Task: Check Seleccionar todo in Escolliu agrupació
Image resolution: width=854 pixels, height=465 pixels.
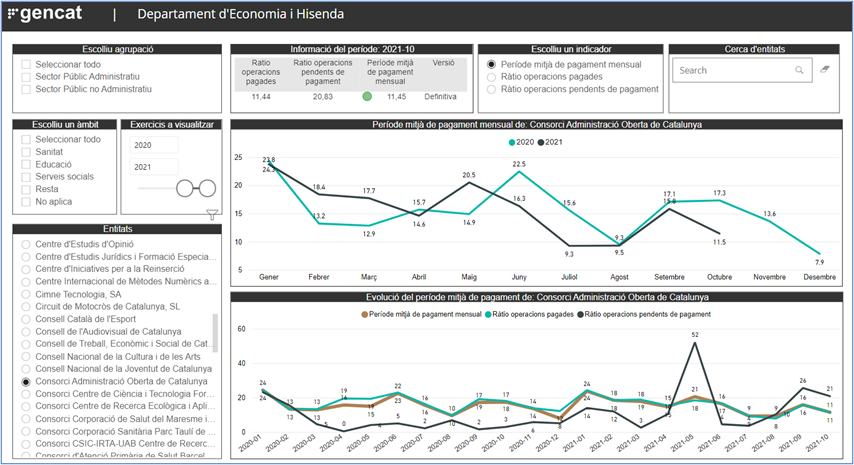Action: [26, 64]
